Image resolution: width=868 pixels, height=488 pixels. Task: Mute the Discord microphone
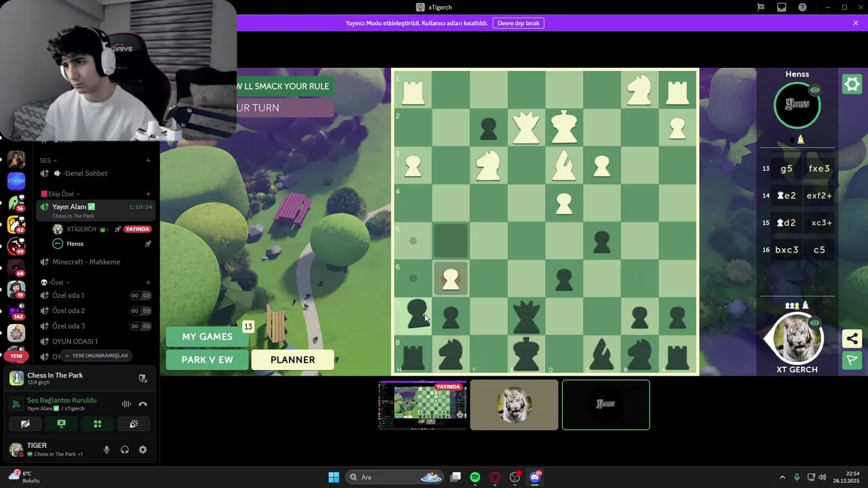tap(106, 449)
